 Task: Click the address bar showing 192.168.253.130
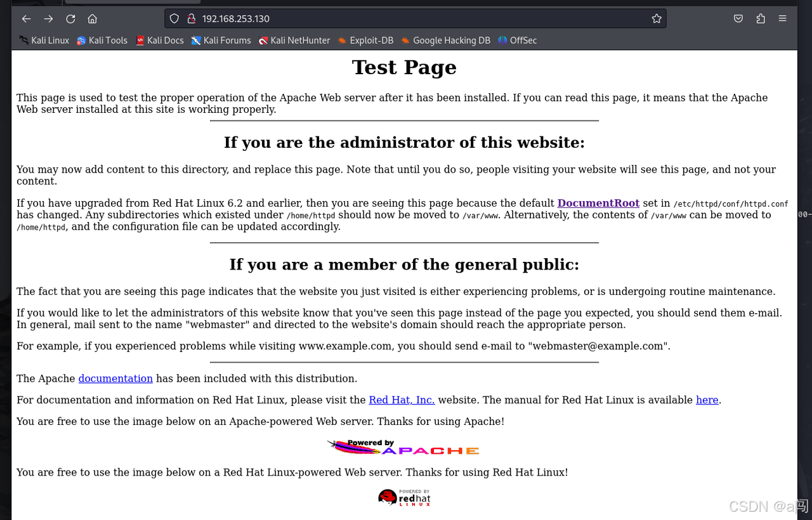point(416,18)
